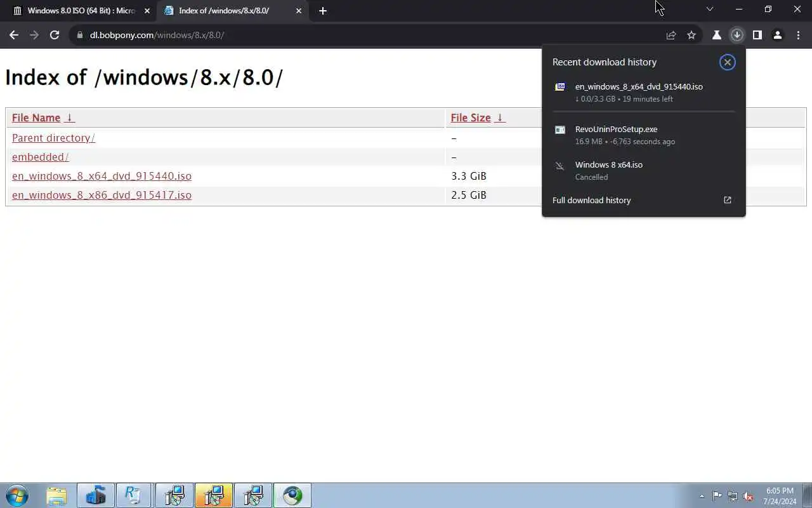Click the muted volume tray icon
Viewport: 812px width, 508px height.
(x=749, y=496)
